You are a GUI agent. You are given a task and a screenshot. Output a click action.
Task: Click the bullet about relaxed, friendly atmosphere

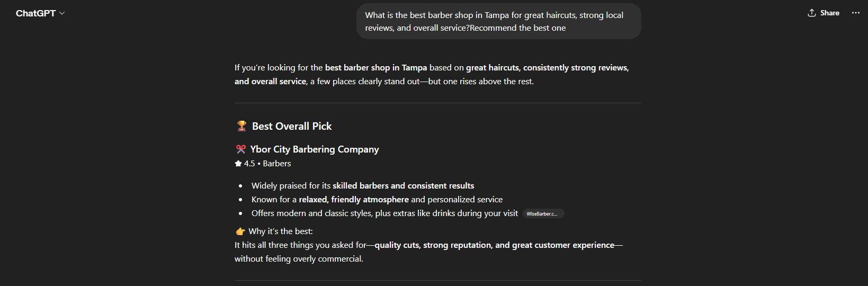tap(377, 200)
